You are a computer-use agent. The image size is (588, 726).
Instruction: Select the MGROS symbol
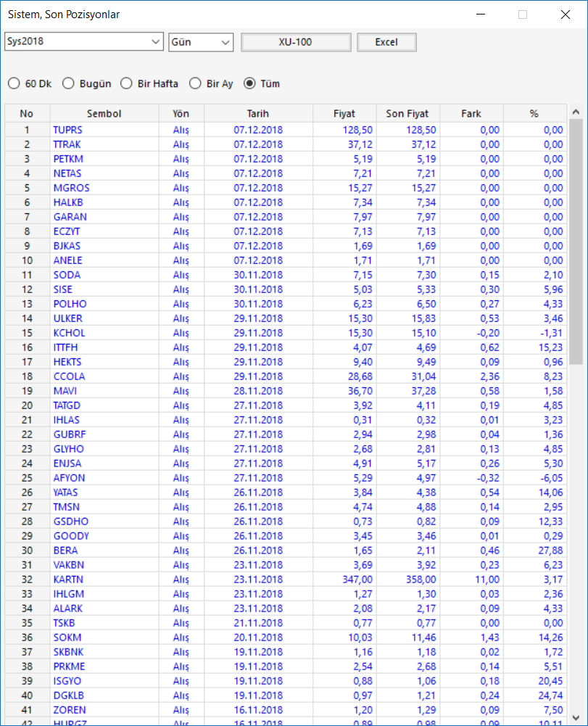click(x=71, y=188)
